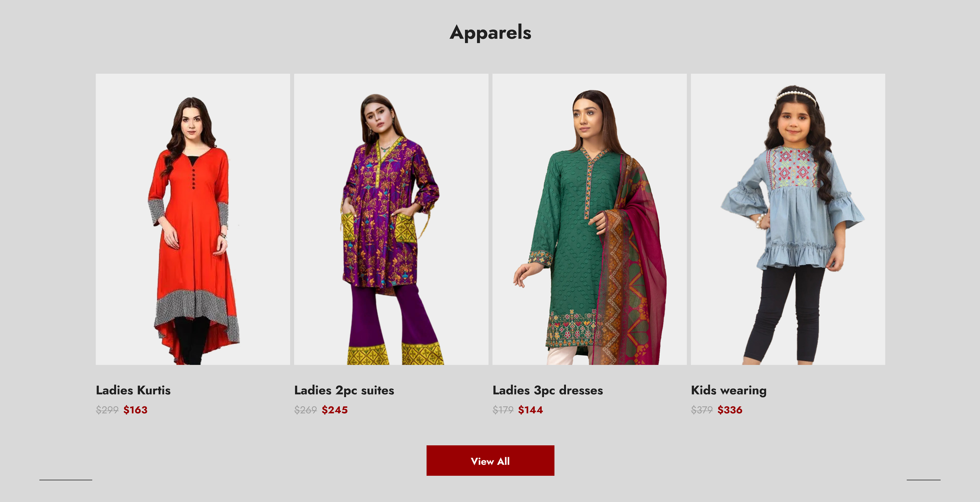Open the purple Ladies 2pc suites image
This screenshot has height=502, width=980.
pyautogui.click(x=391, y=219)
